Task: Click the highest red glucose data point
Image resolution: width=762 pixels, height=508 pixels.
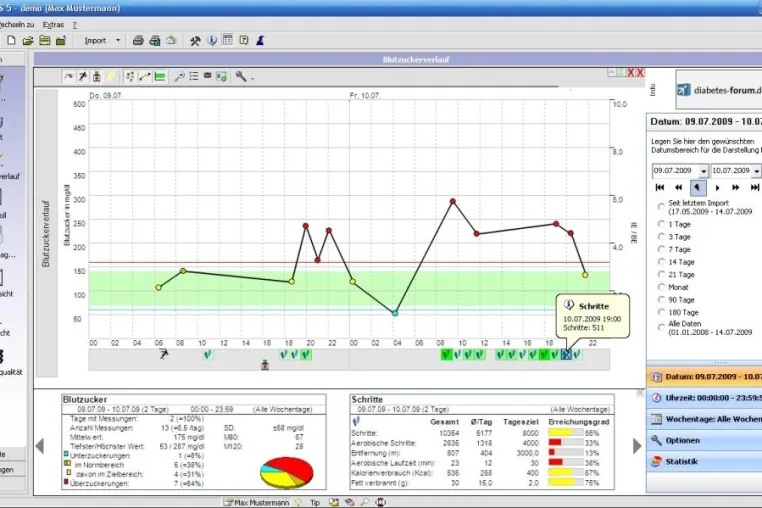Action: tap(453, 201)
